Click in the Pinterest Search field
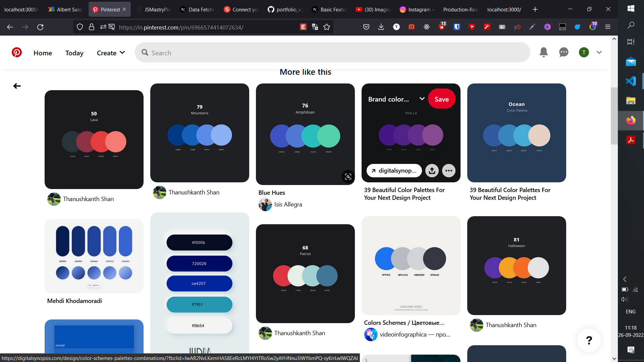The image size is (644, 362). coord(332,53)
